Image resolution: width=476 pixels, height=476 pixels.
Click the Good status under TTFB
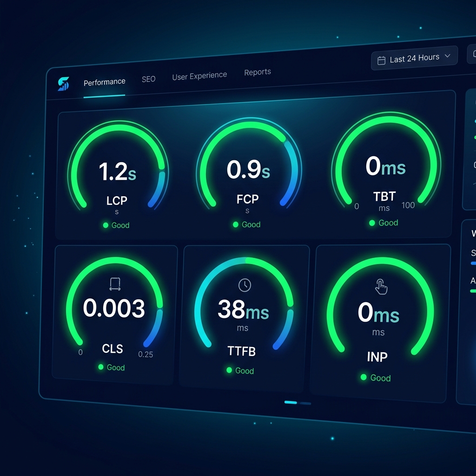coord(240,370)
